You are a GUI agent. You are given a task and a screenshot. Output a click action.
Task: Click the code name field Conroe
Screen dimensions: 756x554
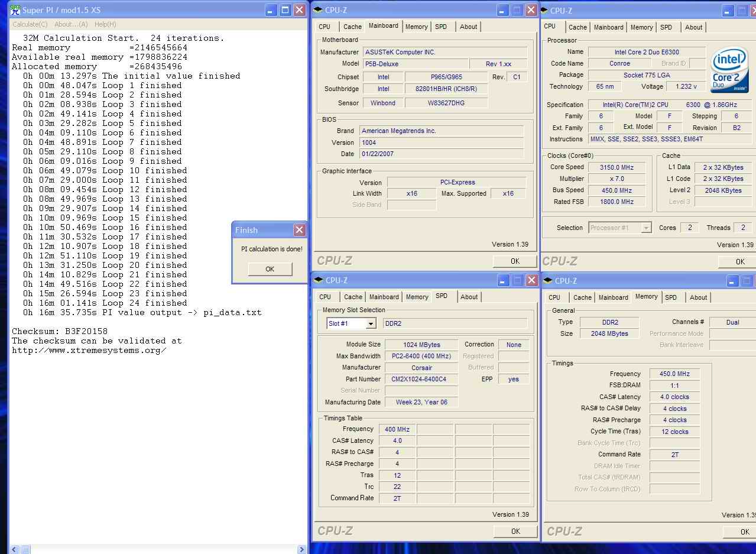point(619,63)
